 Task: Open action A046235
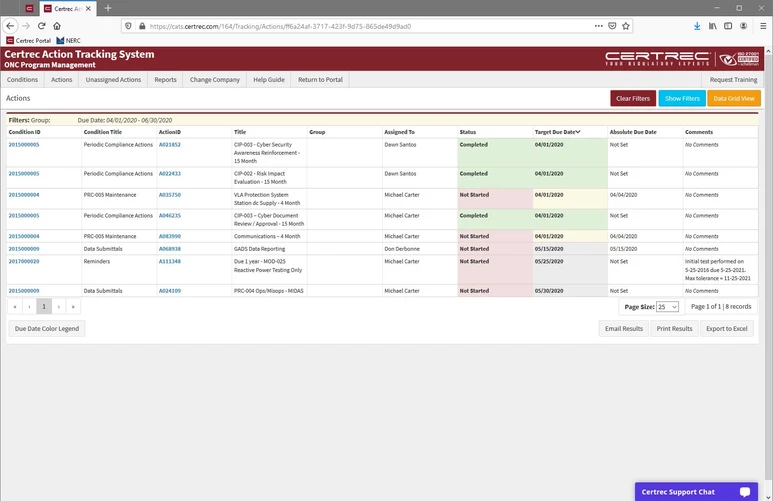[x=170, y=215]
